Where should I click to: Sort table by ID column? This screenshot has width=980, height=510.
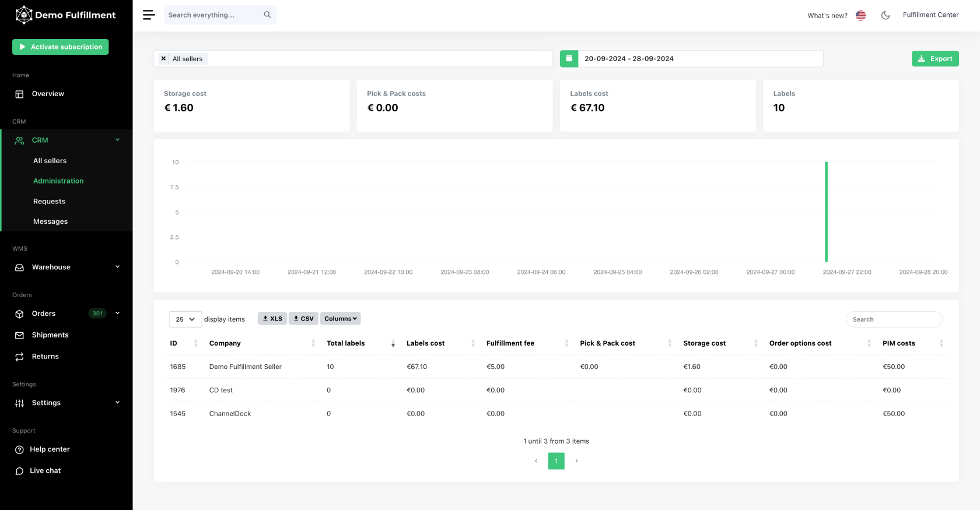pyautogui.click(x=184, y=343)
